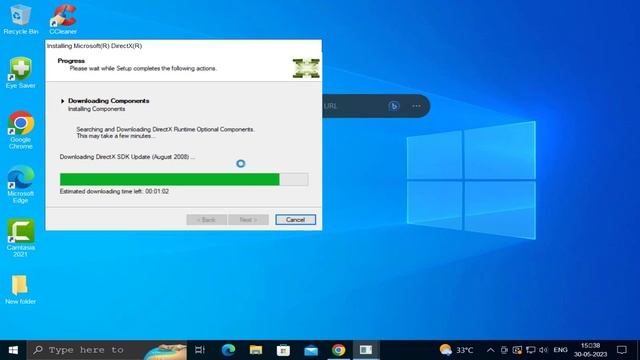The height and width of the screenshot is (360, 640).
Task: Click the Downloading Components step
Action: coord(109,101)
